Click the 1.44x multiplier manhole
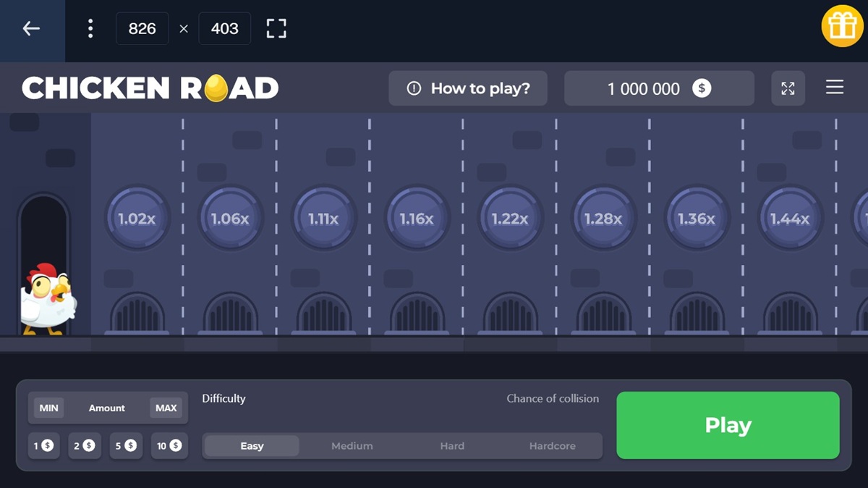This screenshot has width=868, height=488. [x=790, y=218]
